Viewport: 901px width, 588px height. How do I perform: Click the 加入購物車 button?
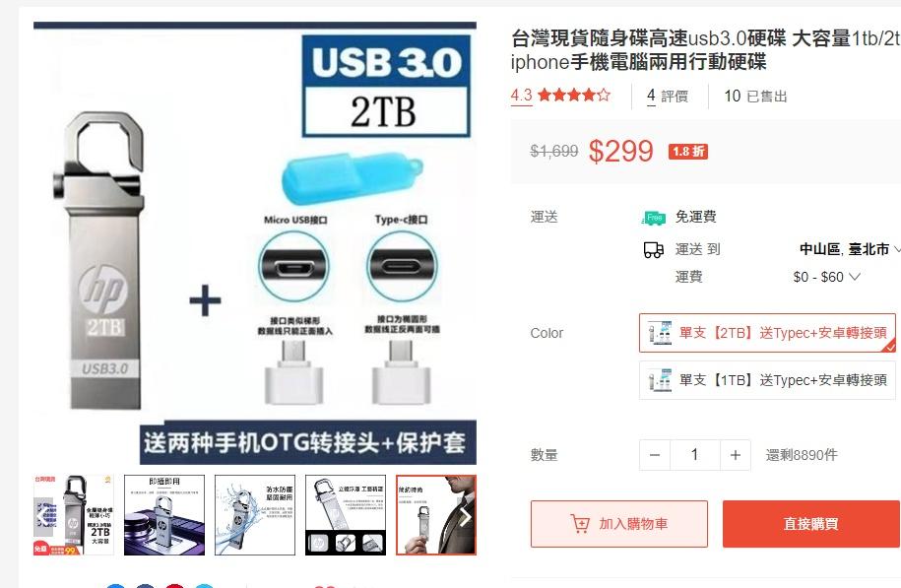pyautogui.click(x=618, y=524)
